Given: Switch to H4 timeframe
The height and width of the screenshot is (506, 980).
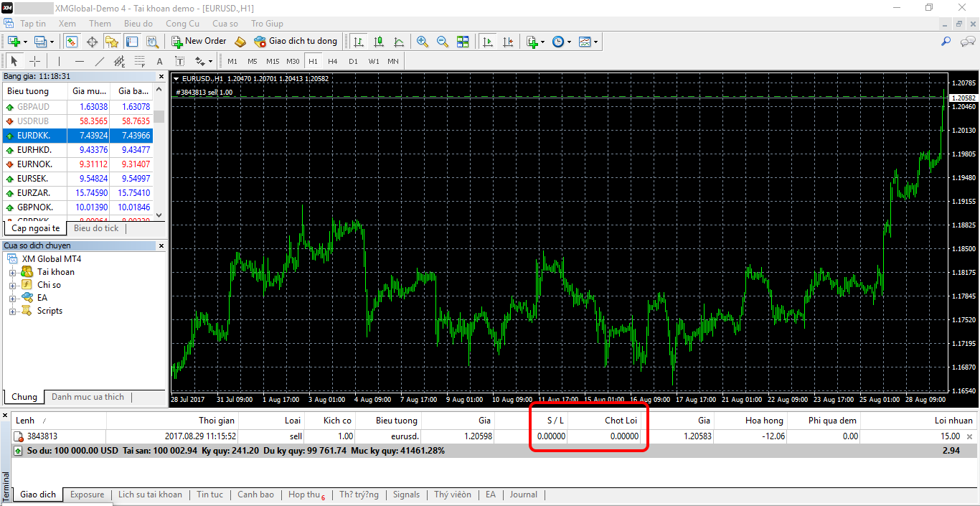Looking at the screenshot, I should 333,61.
